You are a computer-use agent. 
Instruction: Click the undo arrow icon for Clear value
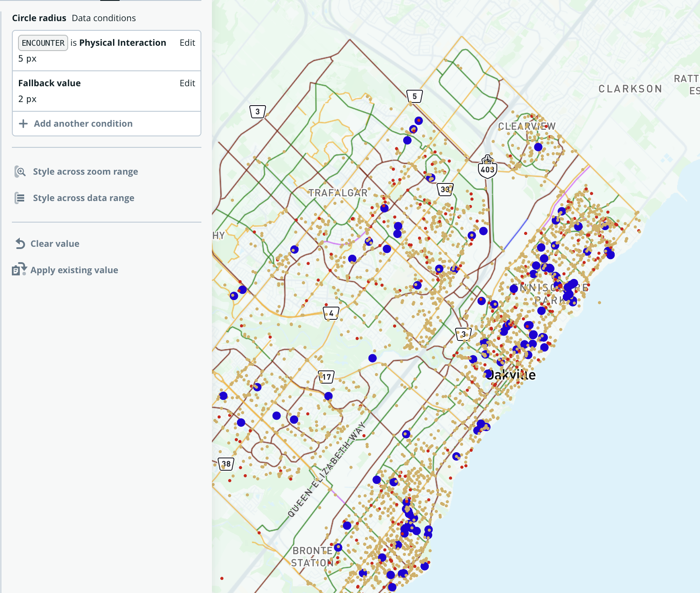click(20, 244)
